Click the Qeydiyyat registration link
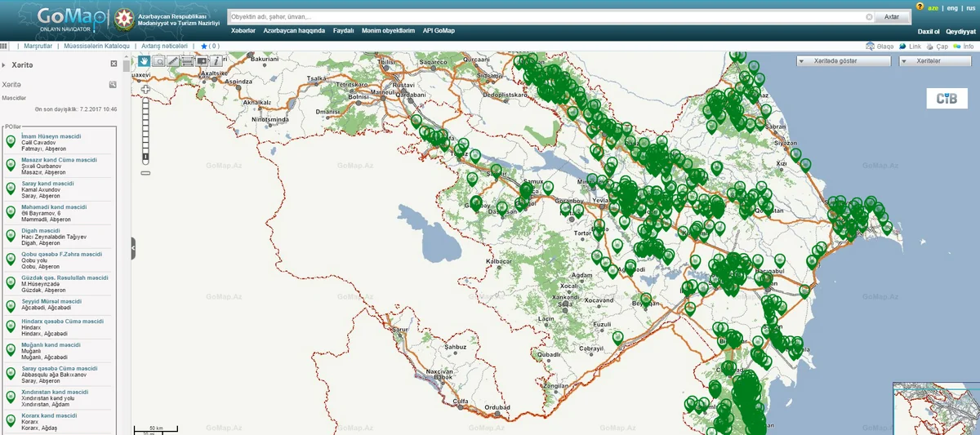 [961, 31]
